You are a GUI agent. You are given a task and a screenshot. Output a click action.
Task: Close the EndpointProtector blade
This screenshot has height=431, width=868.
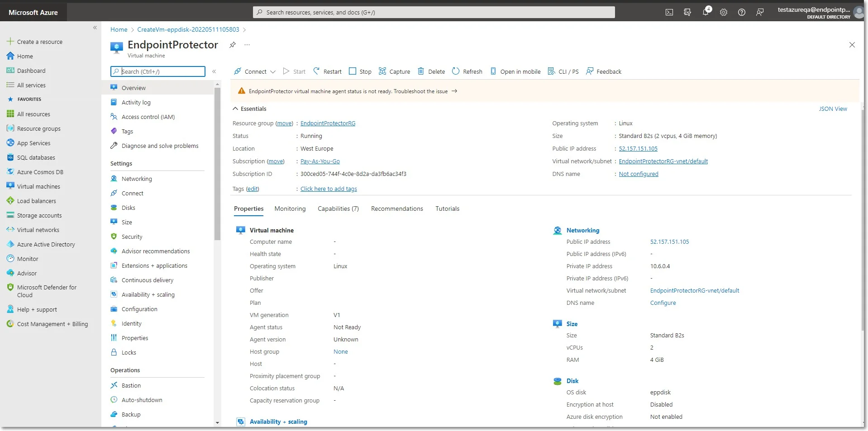(x=852, y=45)
